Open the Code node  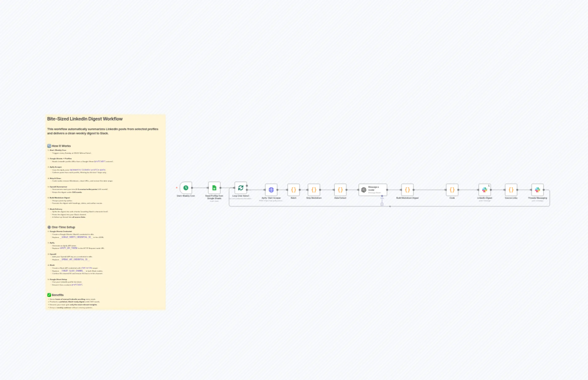coord(452,190)
